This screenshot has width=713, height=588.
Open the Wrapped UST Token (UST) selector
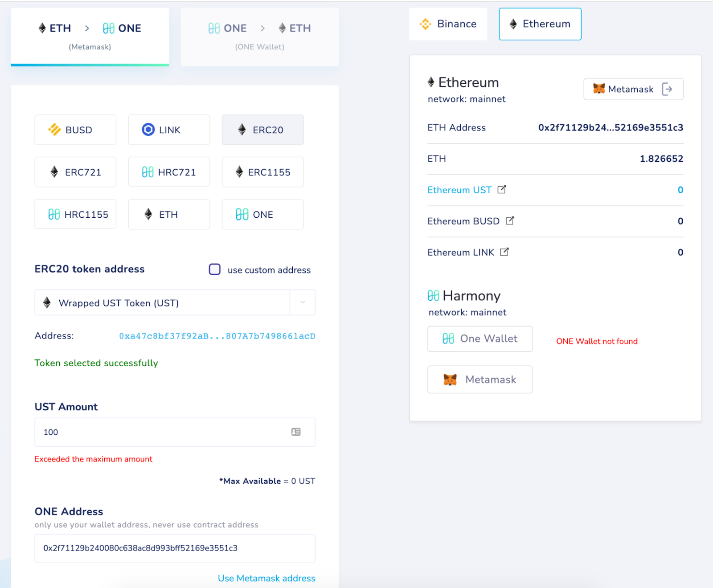(x=175, y=302)
